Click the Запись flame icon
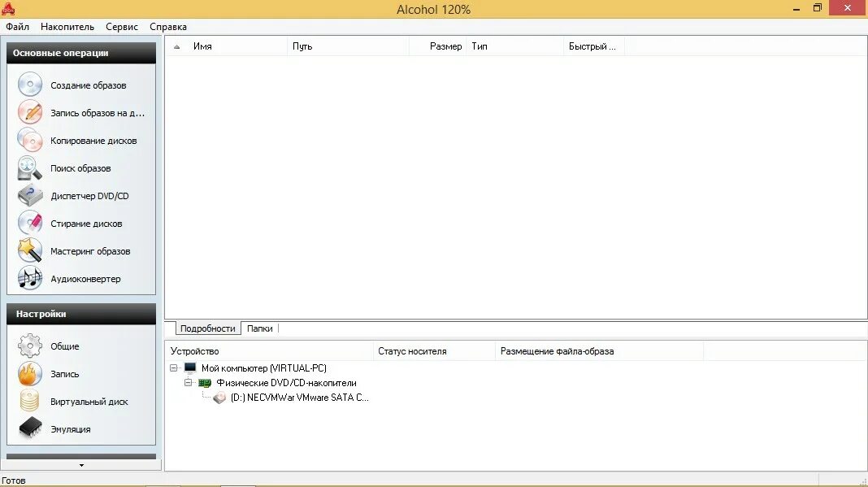 click(30, 373)
